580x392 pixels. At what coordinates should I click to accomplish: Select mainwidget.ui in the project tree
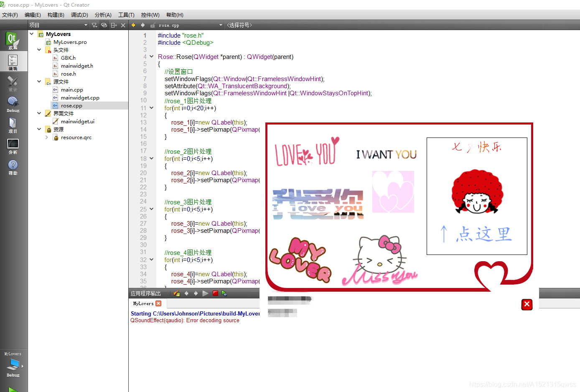(x=78, y=121)
